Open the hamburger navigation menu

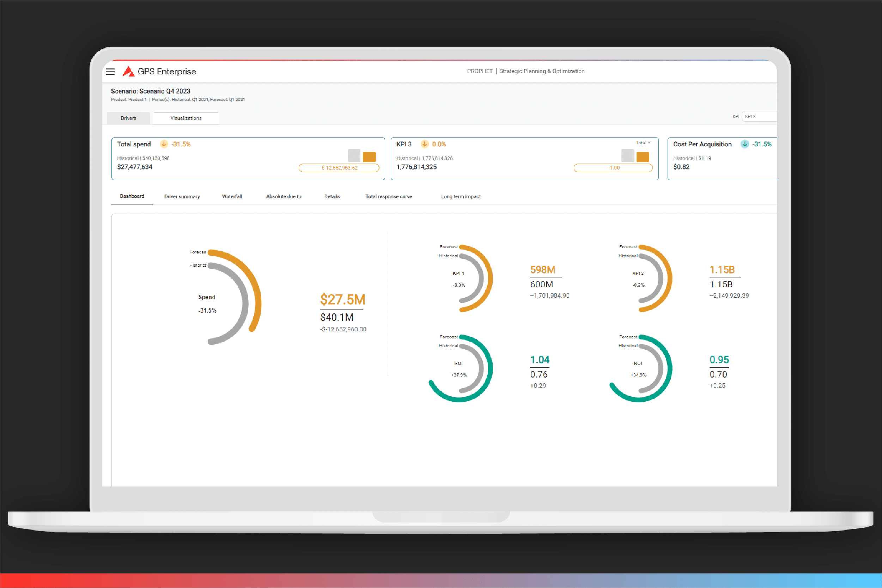point(110,72)
